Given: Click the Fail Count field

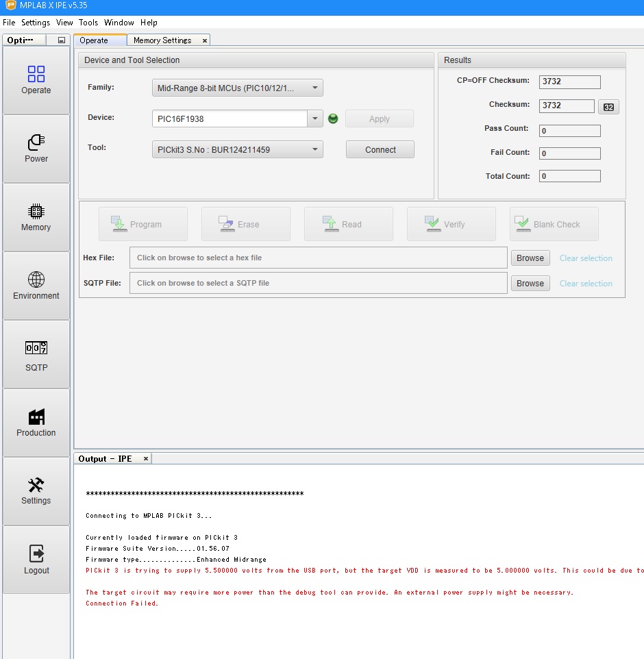Looking at the screenshot, I should (569, 153).
